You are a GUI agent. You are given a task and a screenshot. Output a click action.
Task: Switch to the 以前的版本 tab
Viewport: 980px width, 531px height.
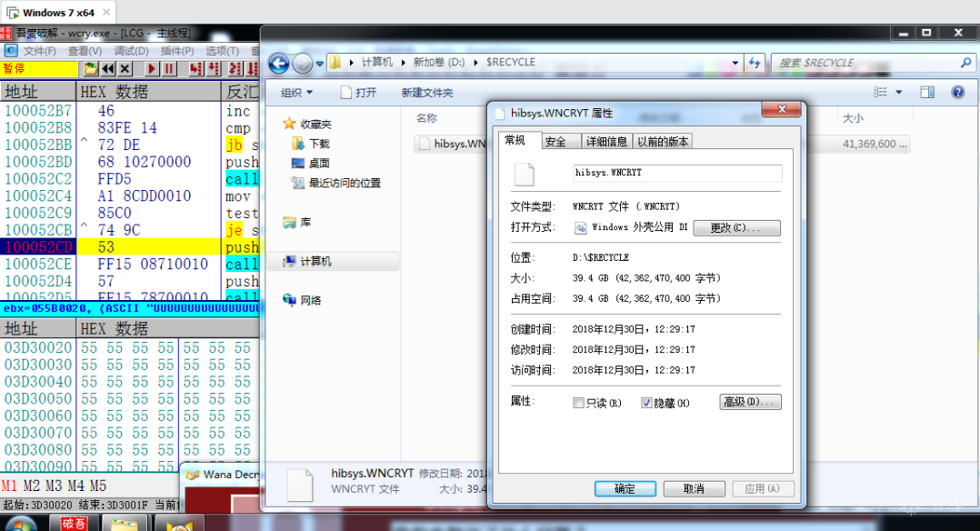point(663,142)
